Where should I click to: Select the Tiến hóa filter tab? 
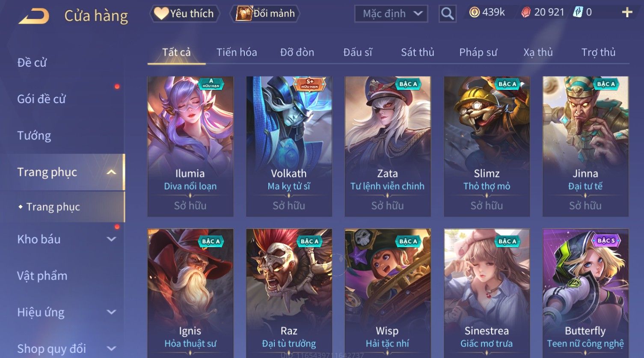pos(237,52)
